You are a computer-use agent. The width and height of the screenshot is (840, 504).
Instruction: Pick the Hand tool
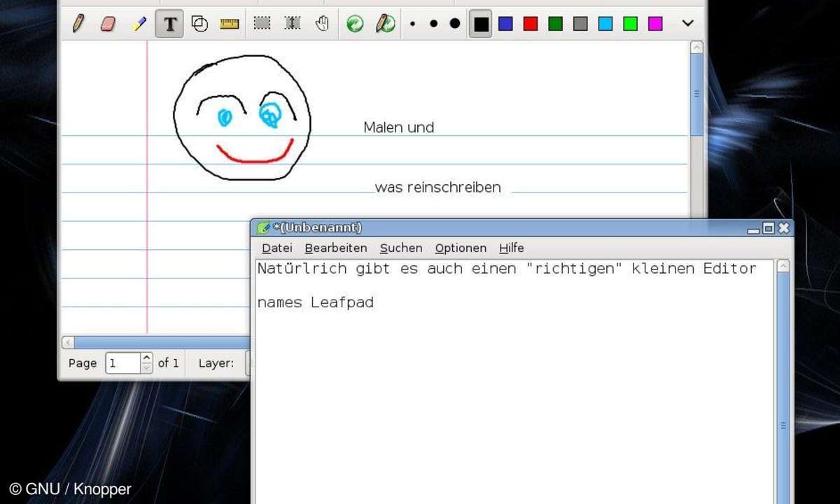coord(322,24)
